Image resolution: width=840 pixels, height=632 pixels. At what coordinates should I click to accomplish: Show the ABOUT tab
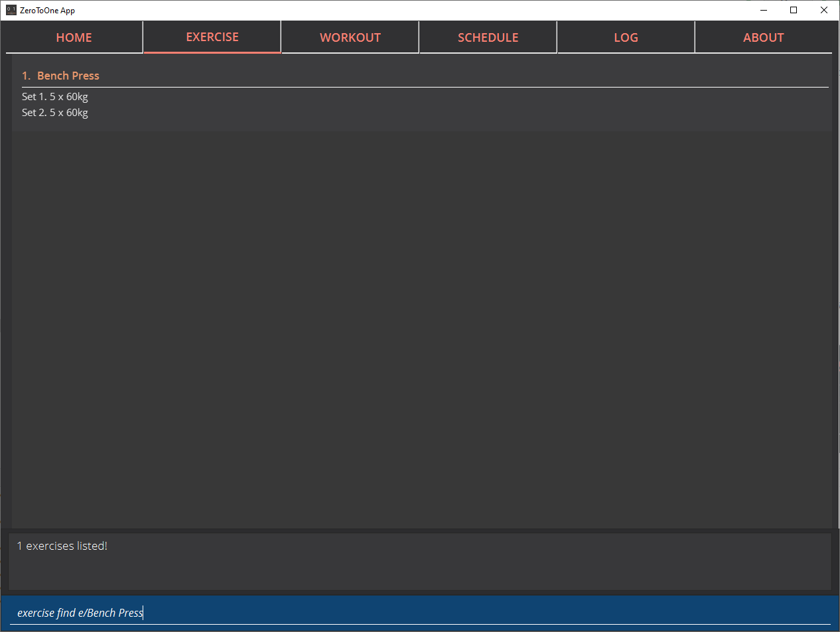click(764, 37)
